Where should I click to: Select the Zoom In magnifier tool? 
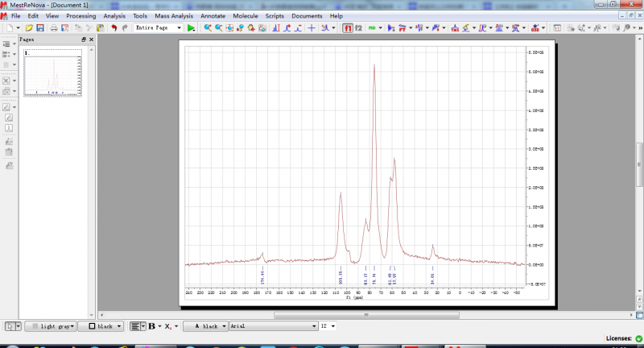208,28
